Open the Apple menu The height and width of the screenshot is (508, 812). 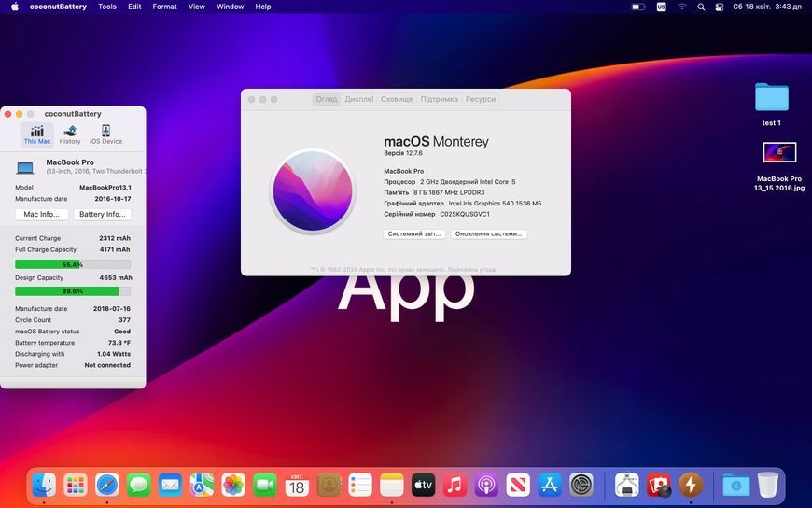(x=15, y=7)
